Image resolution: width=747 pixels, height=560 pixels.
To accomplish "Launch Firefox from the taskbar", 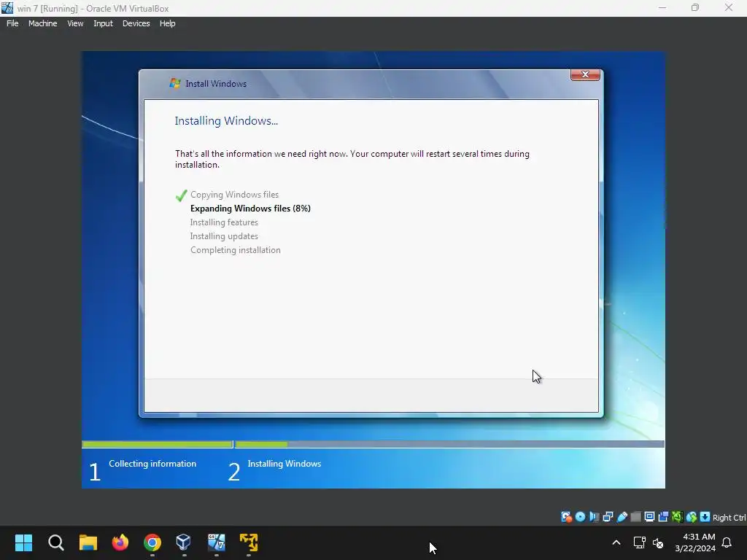I will [x=120, y=542].
